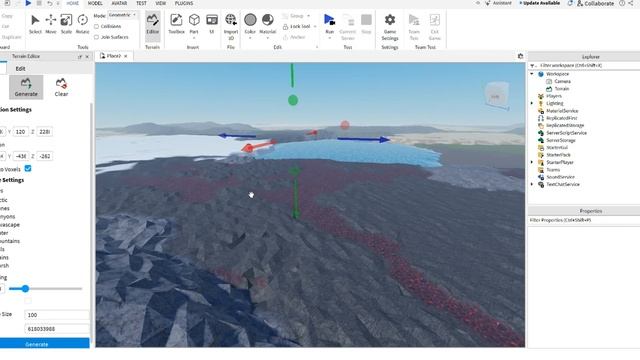
Task: Open viewport settings icon at top right
Action: pos(520,56)
